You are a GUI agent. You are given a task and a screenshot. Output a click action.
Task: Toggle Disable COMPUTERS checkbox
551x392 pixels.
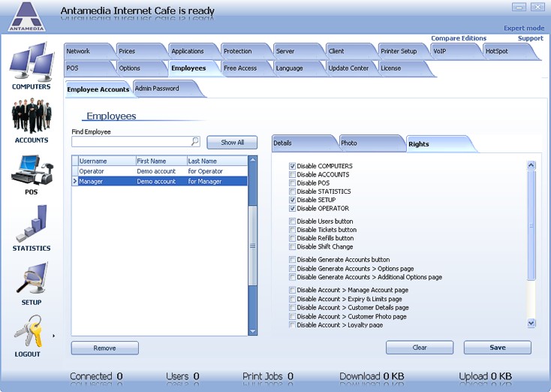292,166
